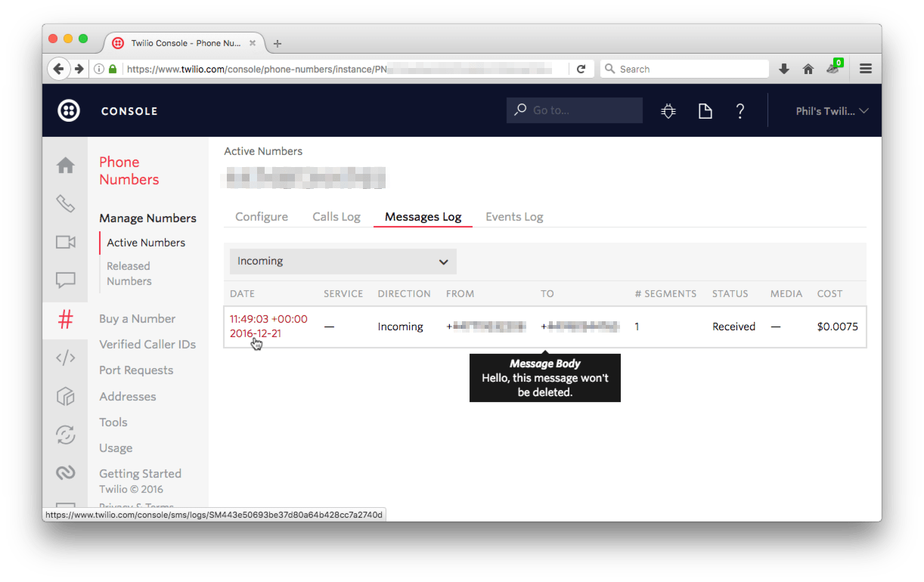Viewport: 924px width, 582px height.
Task: Click the extension icon with green badge
Action: [x=833, y=67]
